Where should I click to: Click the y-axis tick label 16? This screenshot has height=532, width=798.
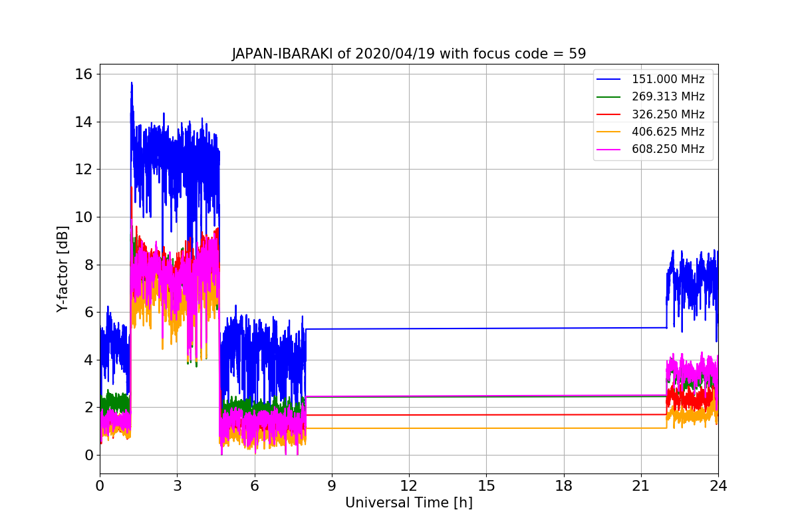84,74
